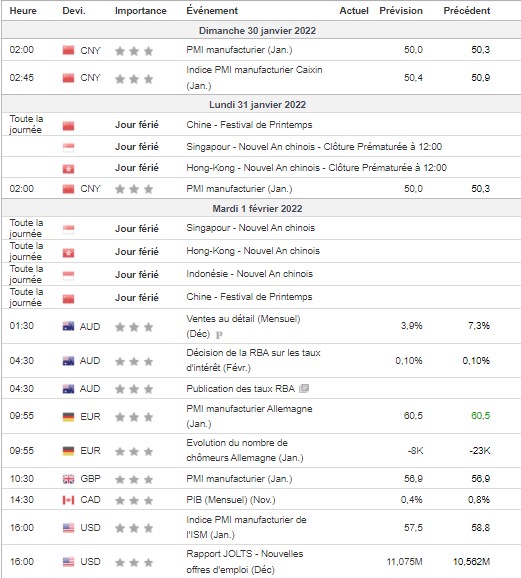Screen dimensions: 521x578
Task: Open Evolution du nombre de chômeurs Allemagne
Action: [x=245, y=450]
